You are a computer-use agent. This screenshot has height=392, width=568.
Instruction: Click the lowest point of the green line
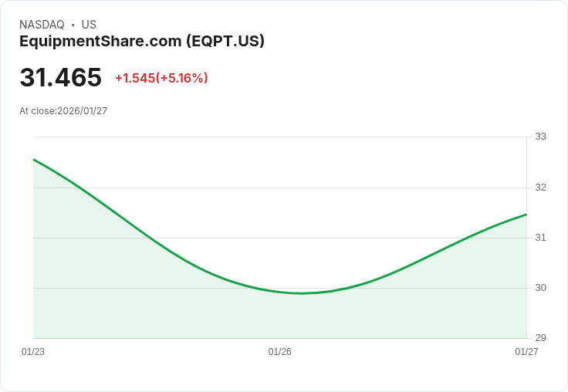[x=302, y=293]
